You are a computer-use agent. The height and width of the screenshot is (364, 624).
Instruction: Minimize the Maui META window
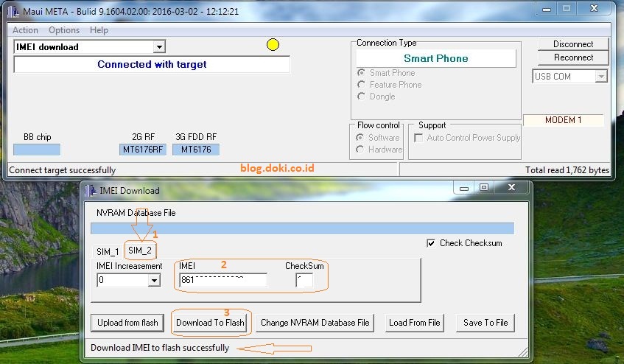[x=547, y=9]
